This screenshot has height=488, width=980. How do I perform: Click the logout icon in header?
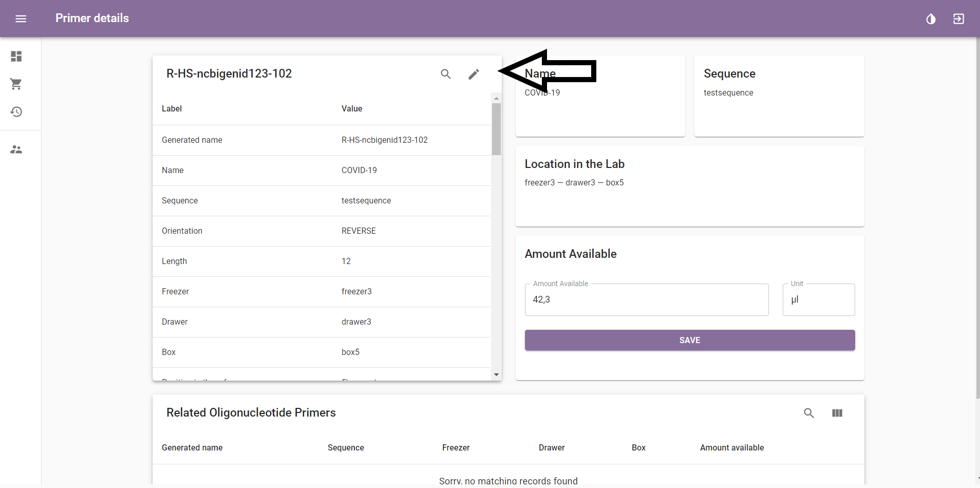pyautogui.click(x=958, y=19)
